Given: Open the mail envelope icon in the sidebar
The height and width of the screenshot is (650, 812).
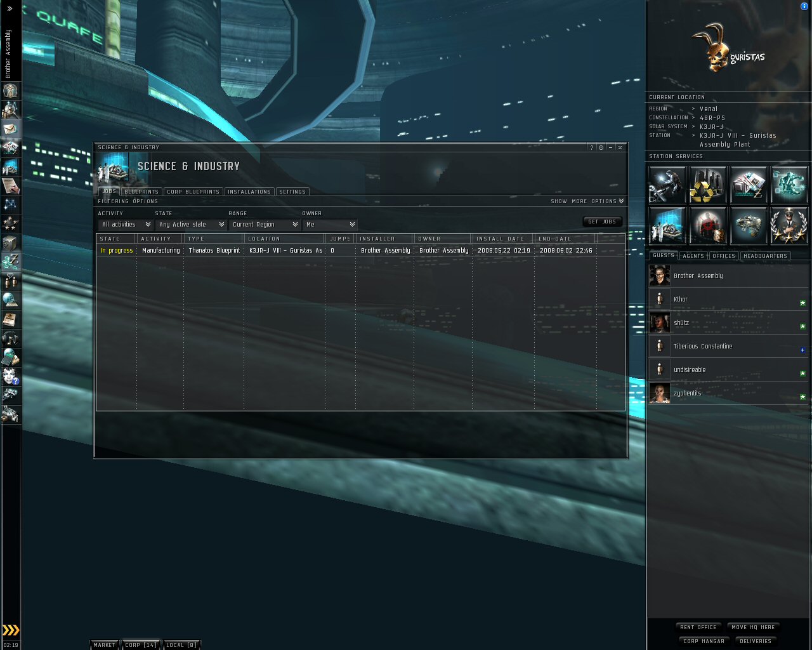Looking at the screenshot, I should pos(11,129).
